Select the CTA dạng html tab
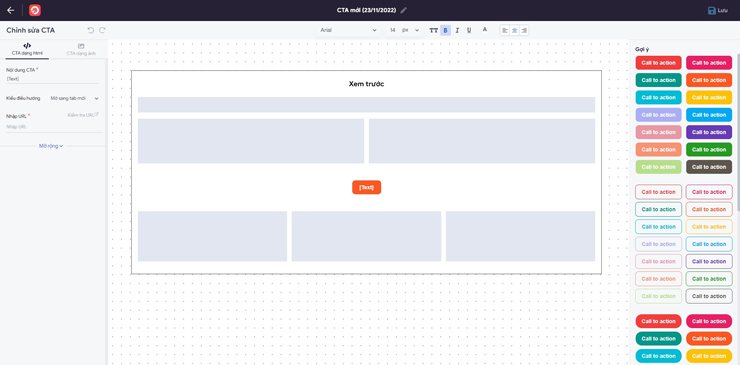Screen dimensions: 740x365 click(x=27, y=50)
